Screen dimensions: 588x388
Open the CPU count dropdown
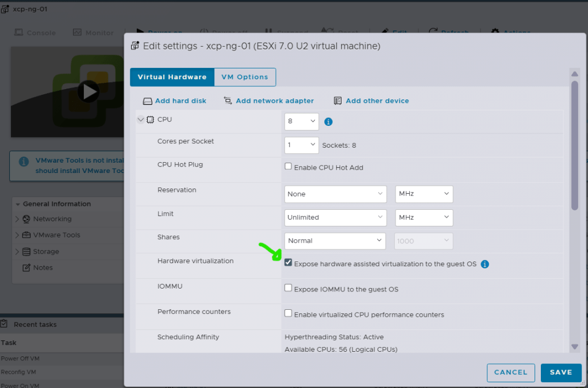pos(301,121)
